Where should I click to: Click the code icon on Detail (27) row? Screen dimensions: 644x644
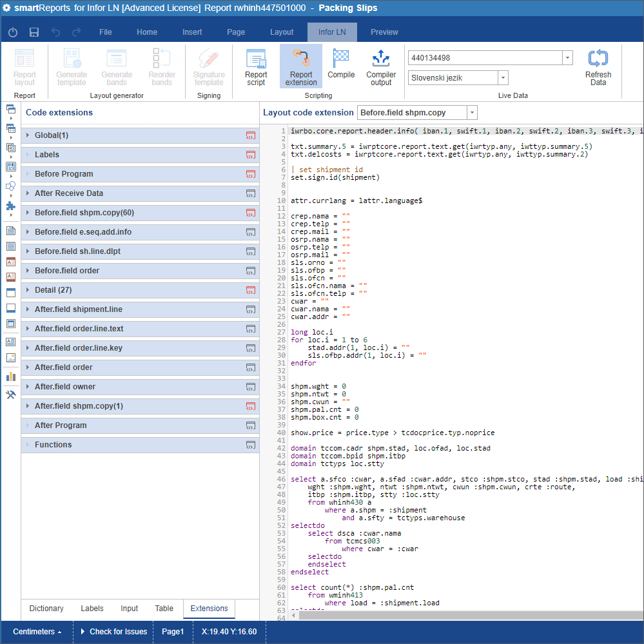(x=251, y=290)
